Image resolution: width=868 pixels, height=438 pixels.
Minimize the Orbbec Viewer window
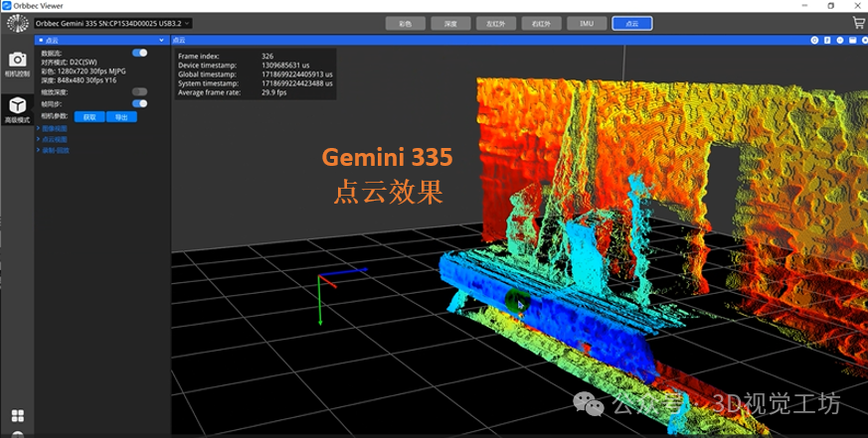(804, 6)
